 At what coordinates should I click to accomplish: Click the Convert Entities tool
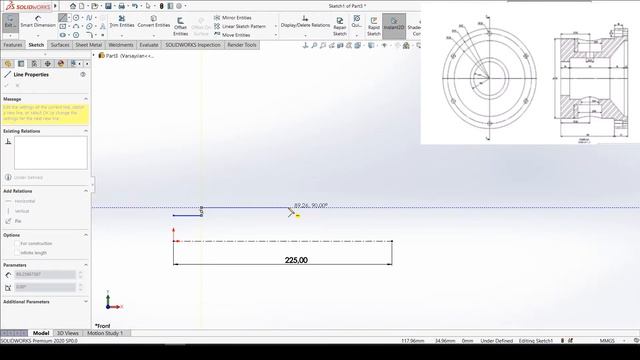[x=153, y=22]
